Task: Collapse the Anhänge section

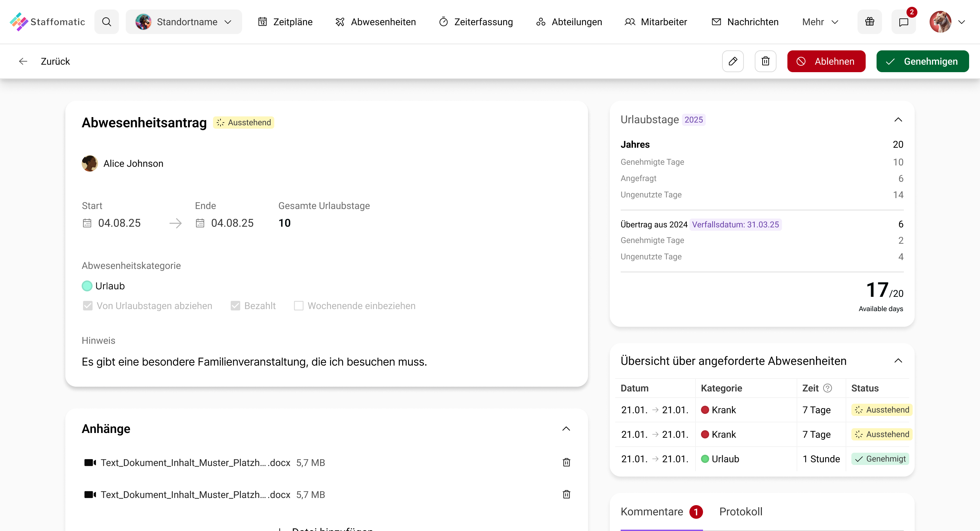Action: (x=566, y=429)
